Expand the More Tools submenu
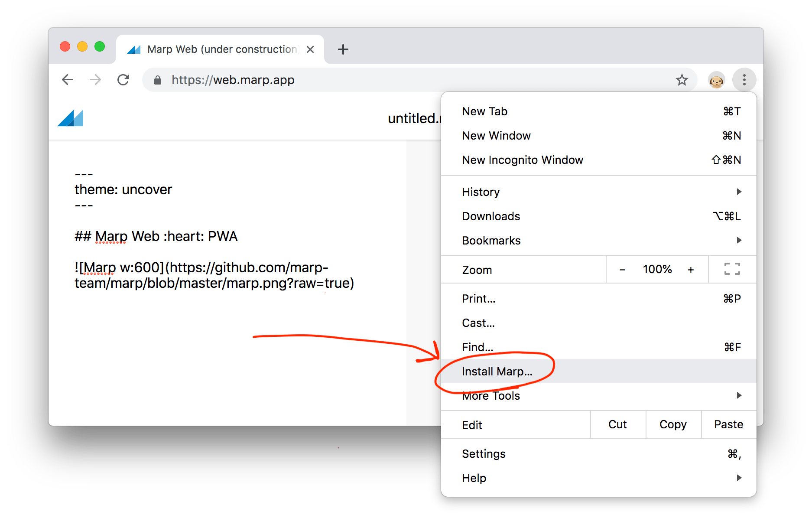 click(x=598, y=396)
